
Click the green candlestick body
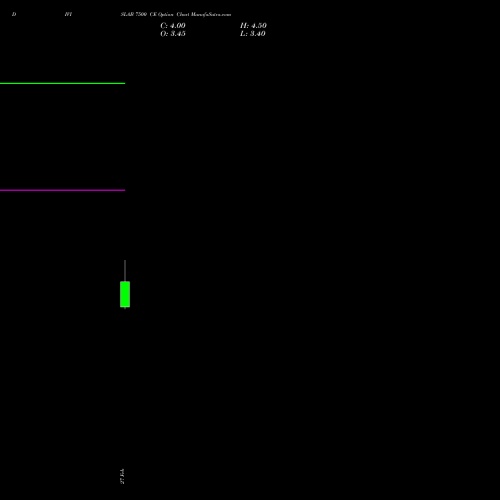125,294
